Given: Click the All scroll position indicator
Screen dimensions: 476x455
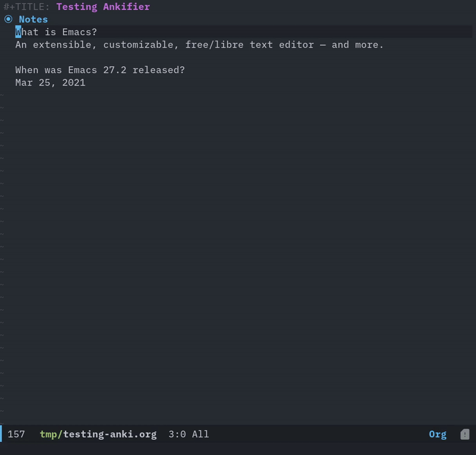Looking at the screenshot, I should [x=201, y=434].
